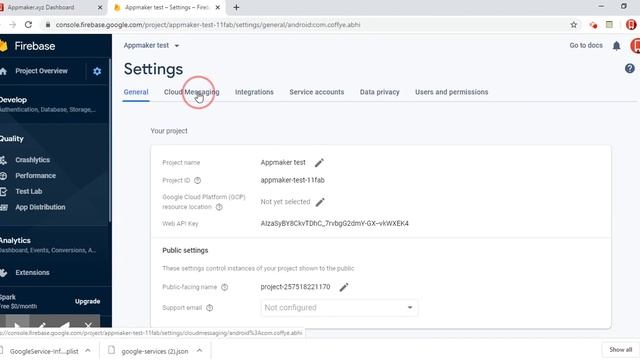
Task: Open the notifications bell
Action: pyautogui.click(x=616, y=46)
